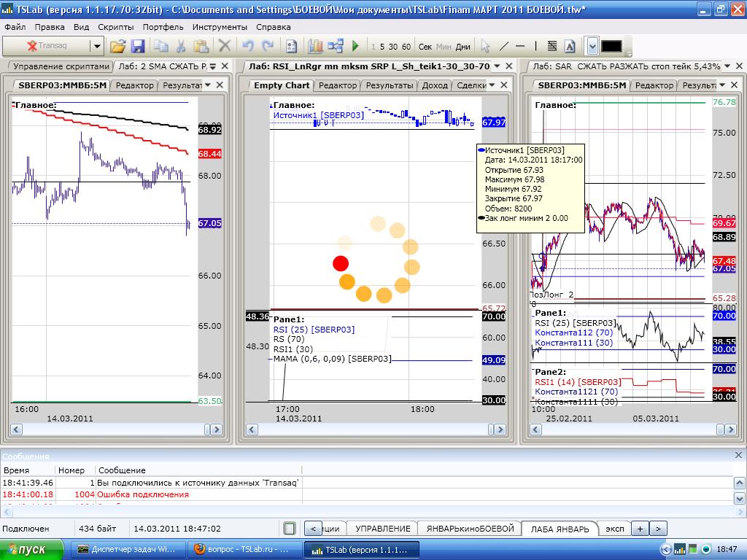Run scripts with the green play icon
Screen dimensions: 747x560
(x=355, y=46)
